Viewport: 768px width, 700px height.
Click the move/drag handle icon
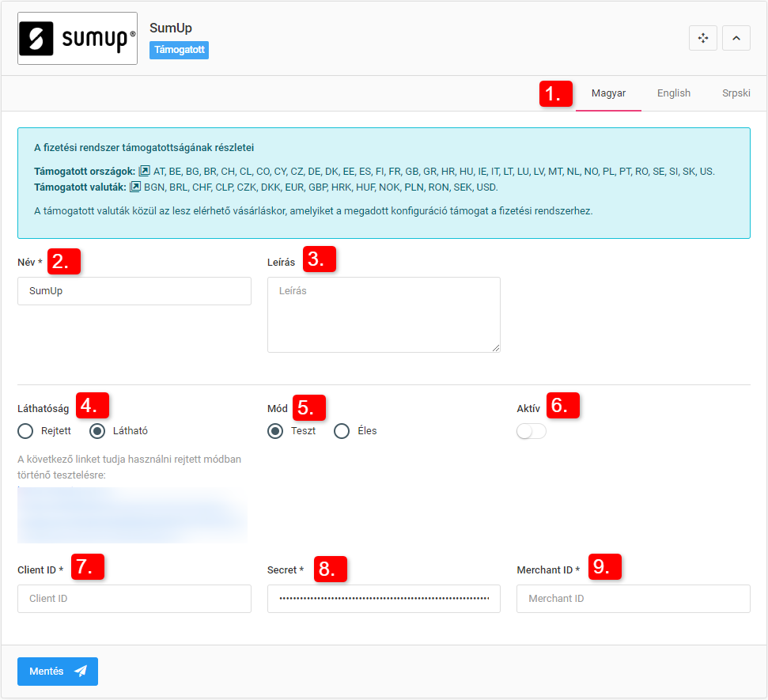click(x=702, y=38)
